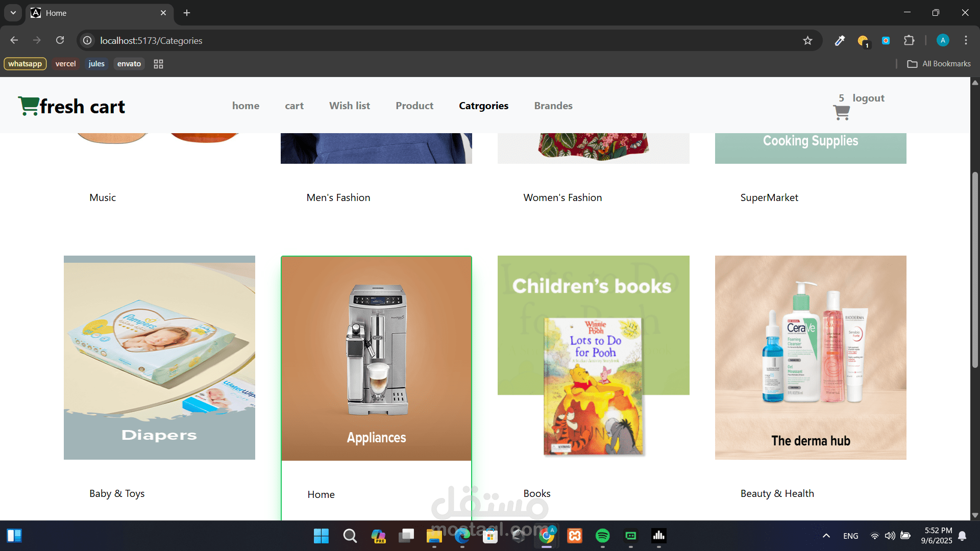The width and height of the screenshot is (980, 551).
Task: Open File Explorer from the taskbar
Action: tap(434, 536)
